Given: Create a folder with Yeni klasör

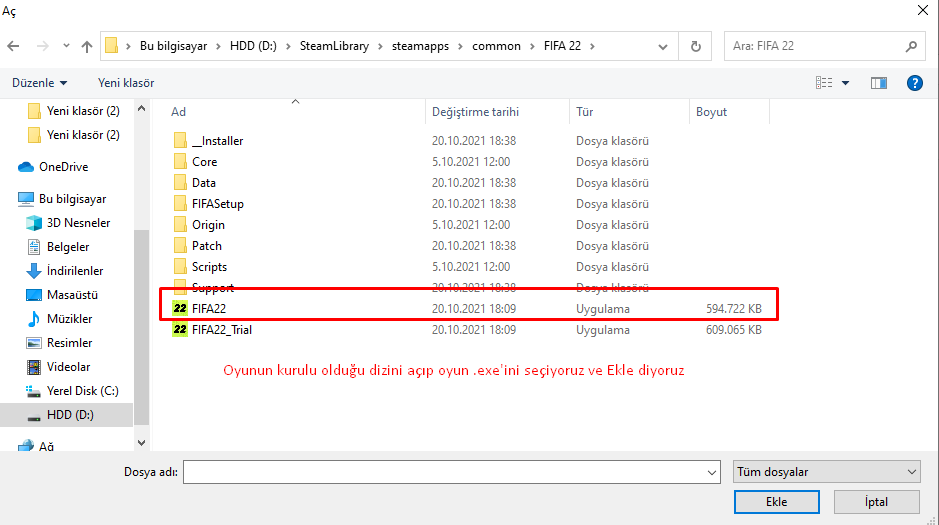Looking at the screenshot, I should pyautogui.click(x=126, y=83).
